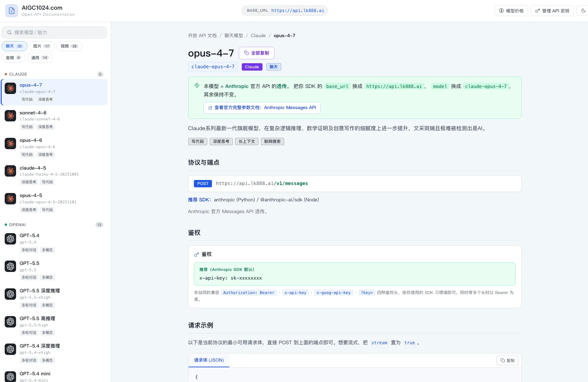Click the lightning bolt icon in notice box
The height and width of the screenshot is (382, 588).
coord(197,86)
